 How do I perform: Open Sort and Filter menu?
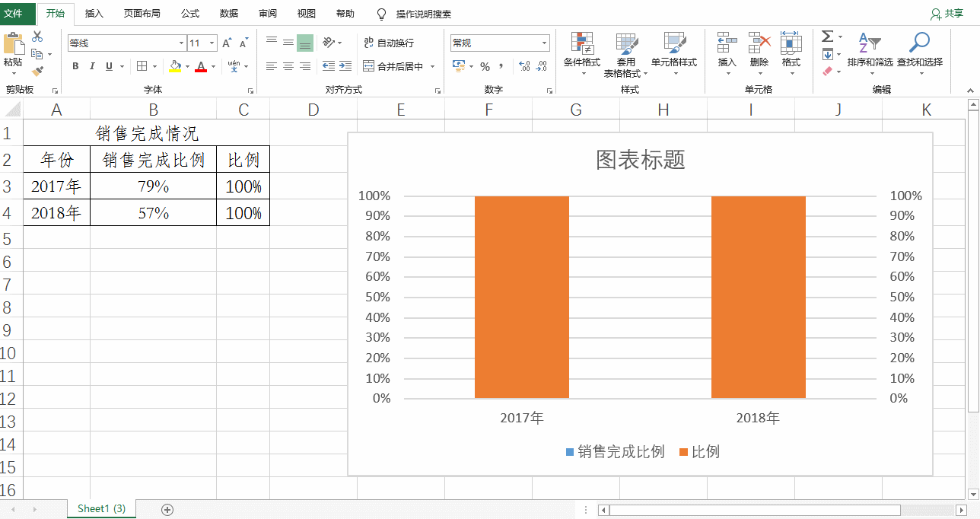(x=870, y=49)
